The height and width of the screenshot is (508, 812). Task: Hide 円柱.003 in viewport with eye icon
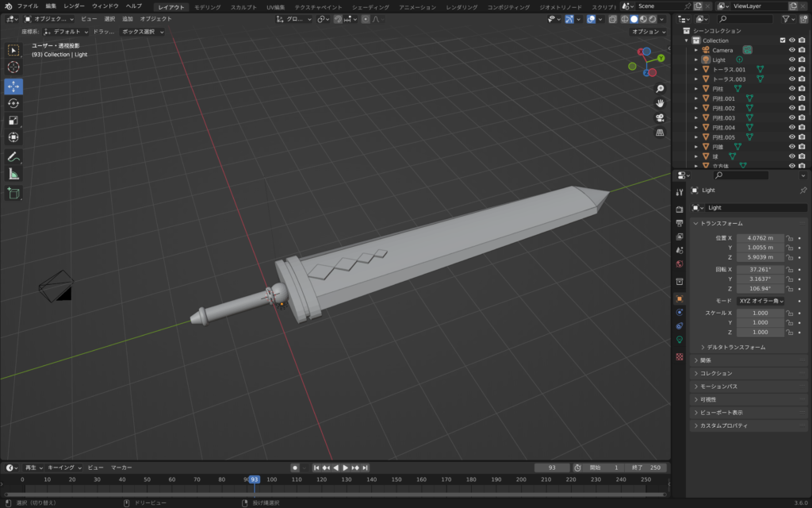pos(792,117)
